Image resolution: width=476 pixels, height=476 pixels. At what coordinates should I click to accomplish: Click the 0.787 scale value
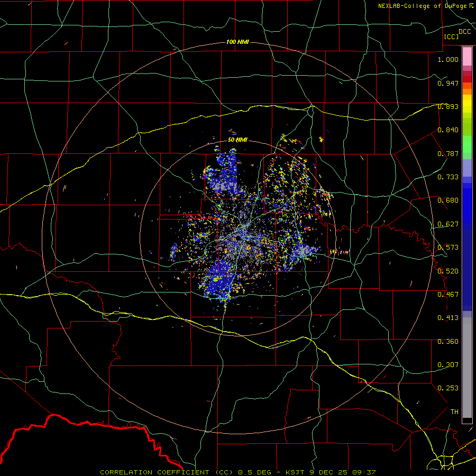click(x=448, y=153)
